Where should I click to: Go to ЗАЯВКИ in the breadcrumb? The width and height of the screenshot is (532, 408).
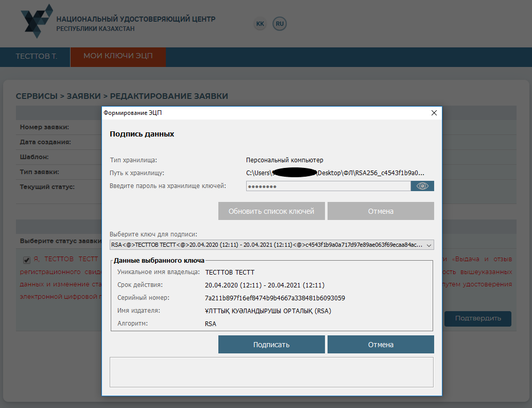coord(84,96)
